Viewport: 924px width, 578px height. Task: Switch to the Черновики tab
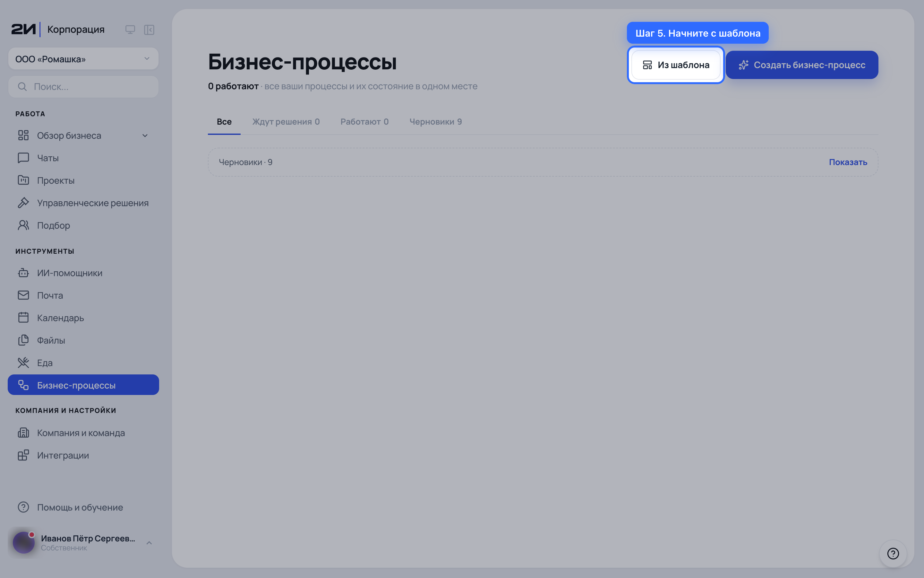coord(435,122)
